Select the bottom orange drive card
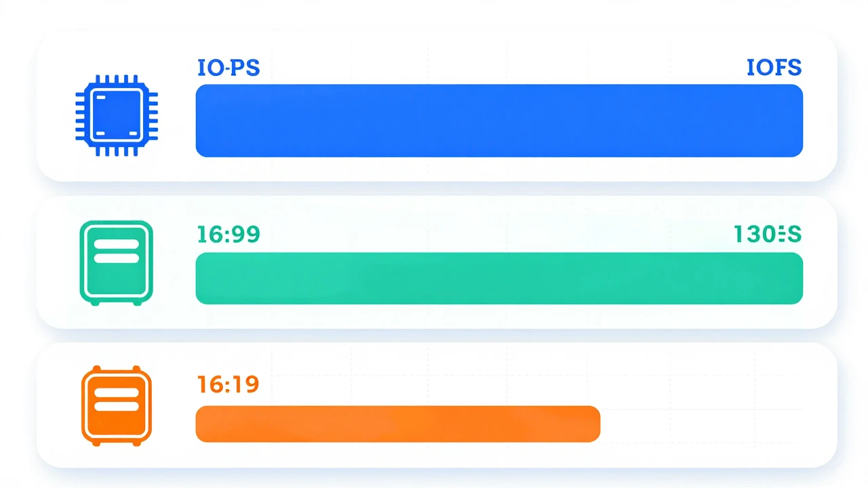The width and height of the screenshot is (868, 488). point(437,405)
